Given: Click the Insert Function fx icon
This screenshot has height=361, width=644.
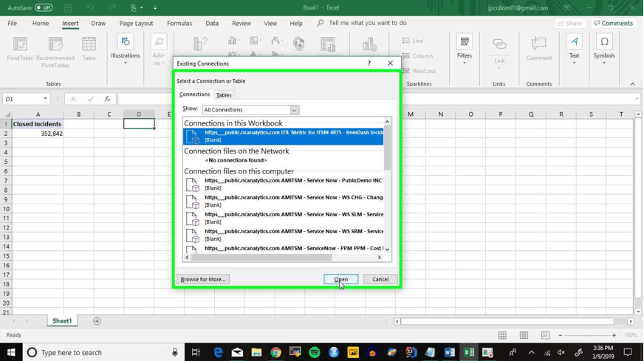Looking at the screenshot, I should (107, 99).
